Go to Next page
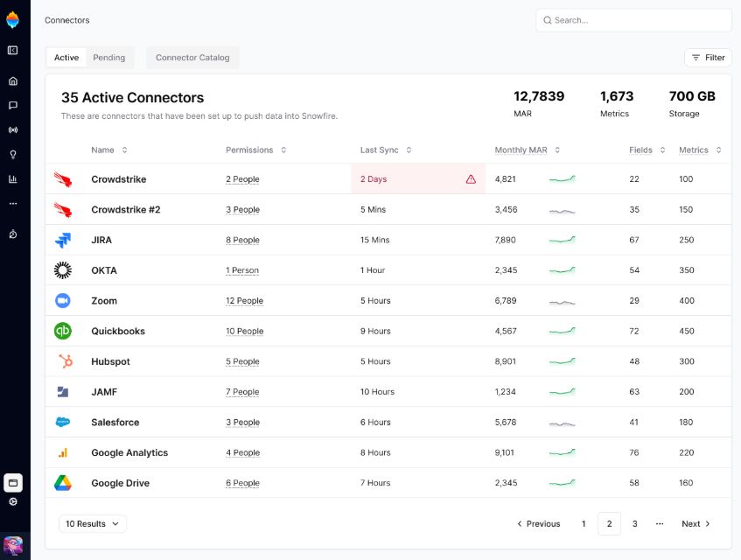The image size is (741, 560). pyautogui.click(x=696, y=523)
